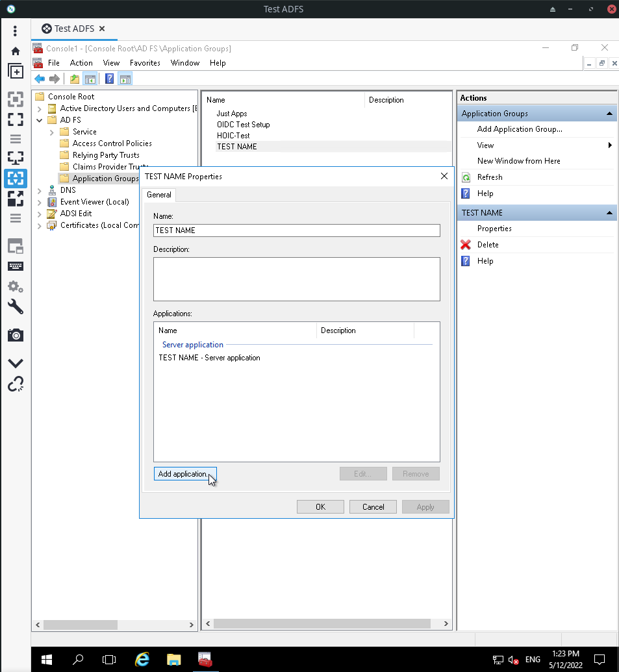Click the home icon in left sidebar
Image resolution: width=619 pixels, height=672 pixels.
pyautogui.click(x=16, y=51)
